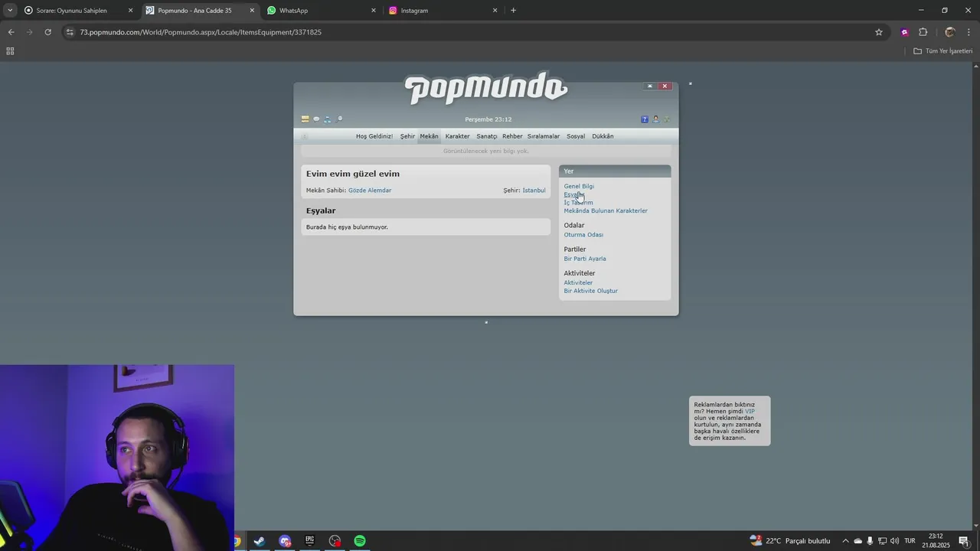Viewport: 980px width, 551px height.
Task: Click the character avatar icon in header
Action: click(655, 119)
